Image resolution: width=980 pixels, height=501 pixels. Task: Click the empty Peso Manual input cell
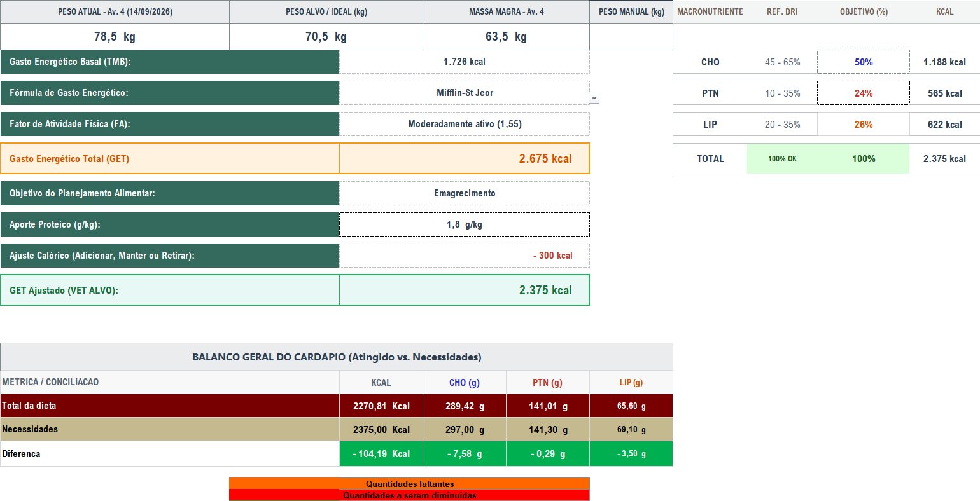tap(631, 37)
